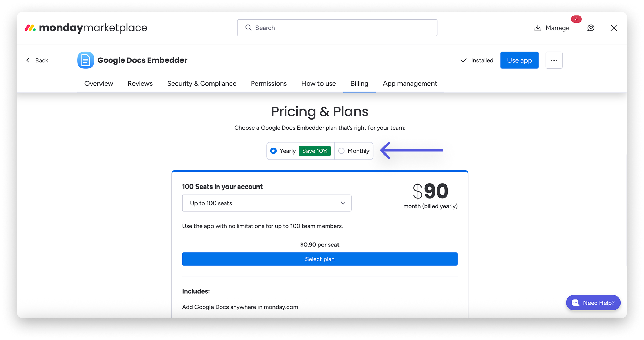
Task: Focus the marketplace Search input field
Action: pos(337,28)
